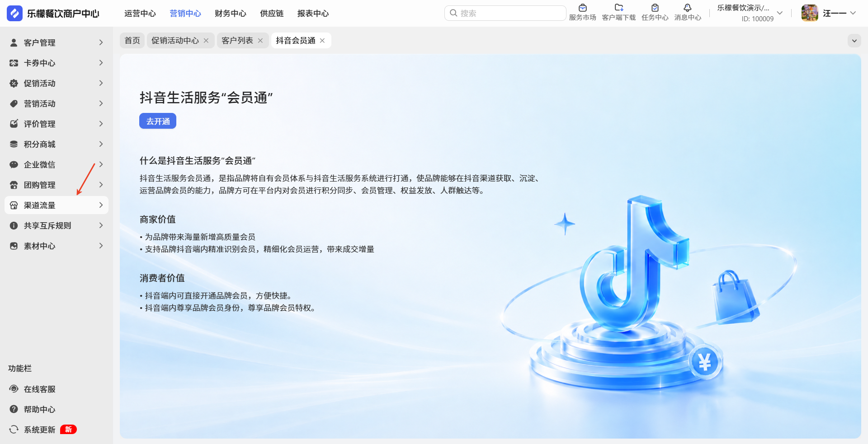Click the search magnifier icon

(x=453, y=13)
